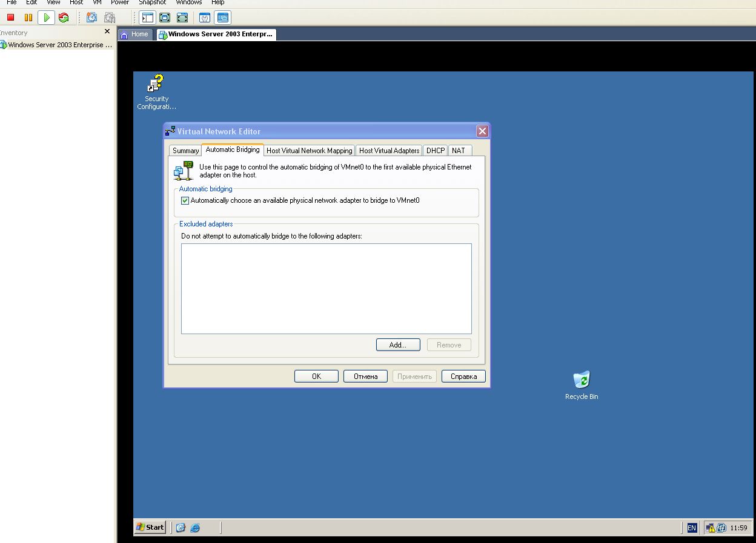
Task: Select the Windows Server 2003 Enterprise tab
Action: (x=216, y=35)
